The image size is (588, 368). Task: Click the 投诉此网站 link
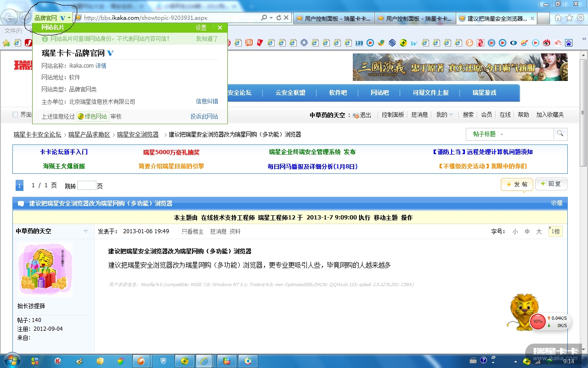pos(204,116)
